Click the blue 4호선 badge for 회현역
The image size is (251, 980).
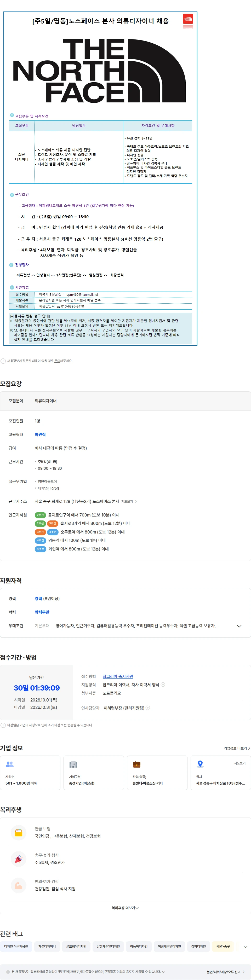point(40,549)
